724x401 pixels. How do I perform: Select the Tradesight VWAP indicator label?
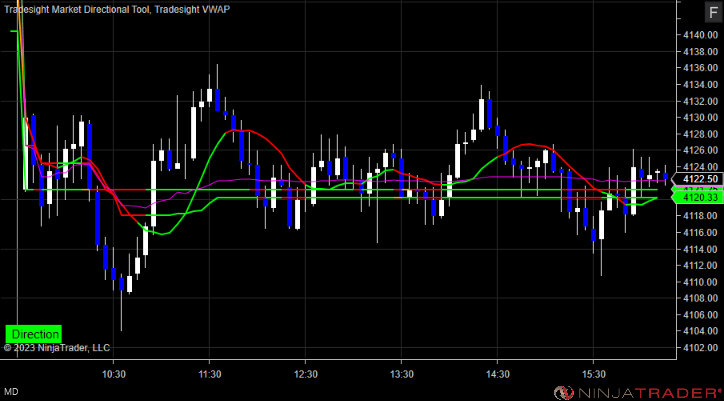click(193, 9)
